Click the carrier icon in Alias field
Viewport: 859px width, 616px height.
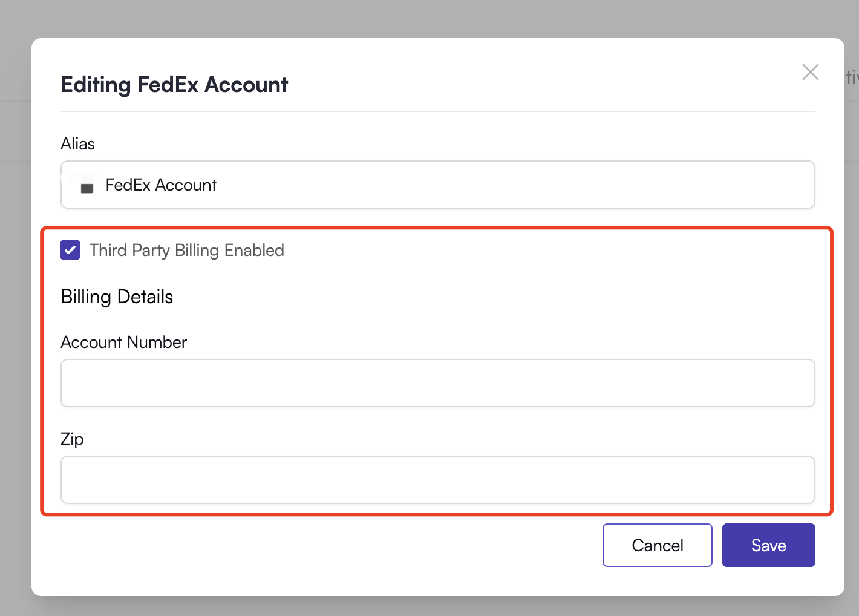pos(87,186)
